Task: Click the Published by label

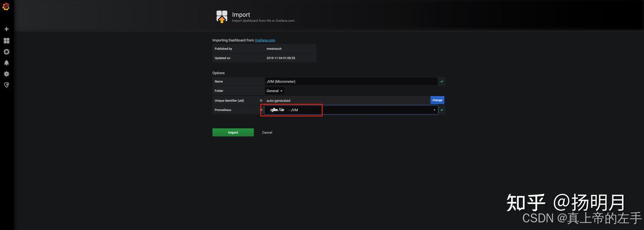Action: pos(223,49)
